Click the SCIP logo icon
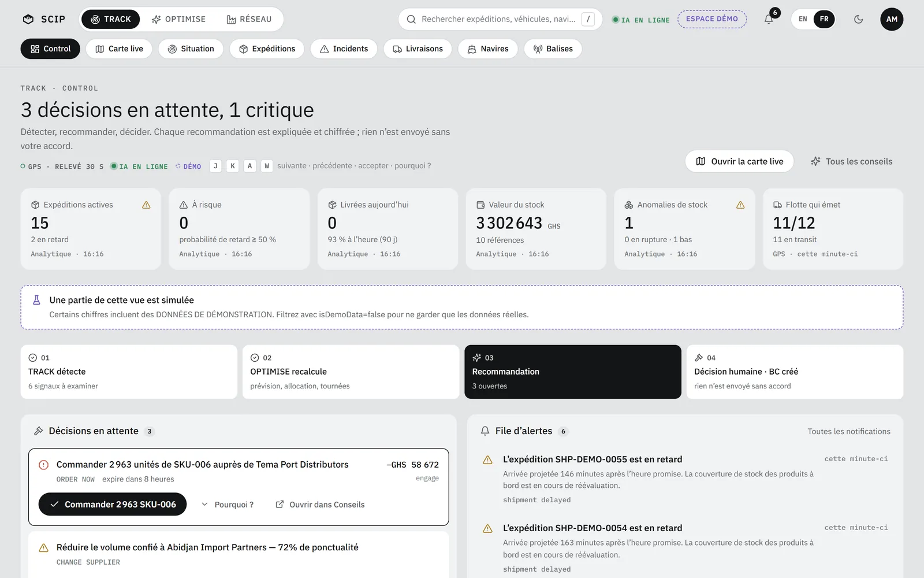This screenshot has width=924, height=578. (x=28, y=19)
